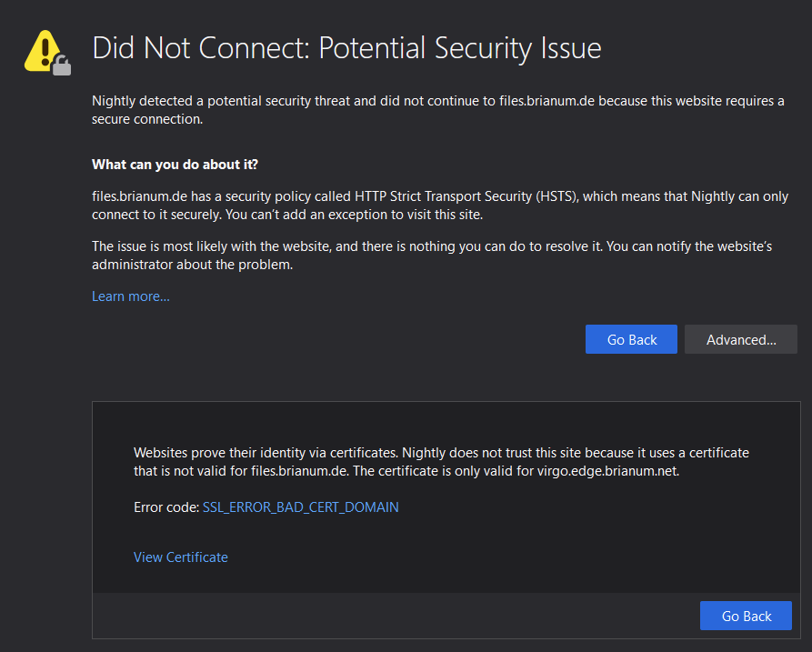Click the 'Error code:' label

[165, 507]
